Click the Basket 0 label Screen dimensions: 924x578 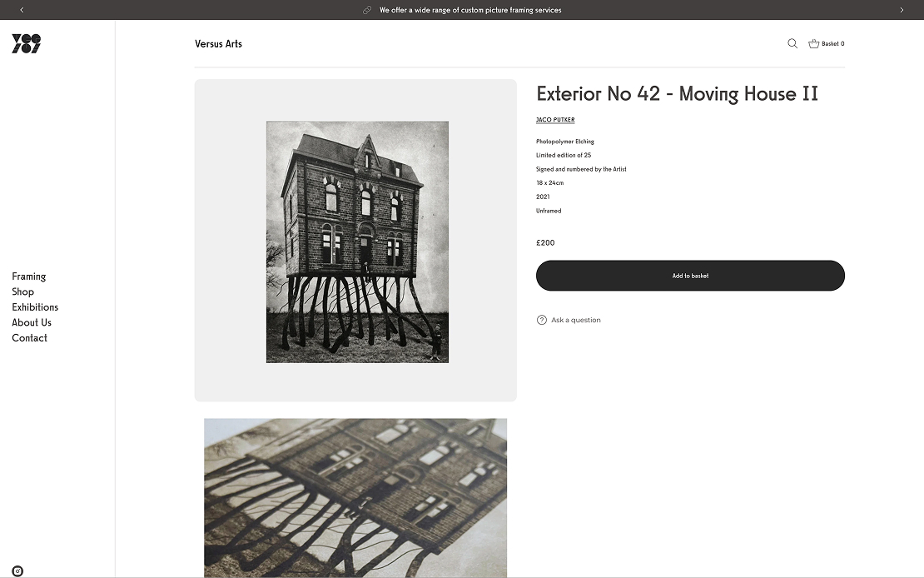pos(833,43)
